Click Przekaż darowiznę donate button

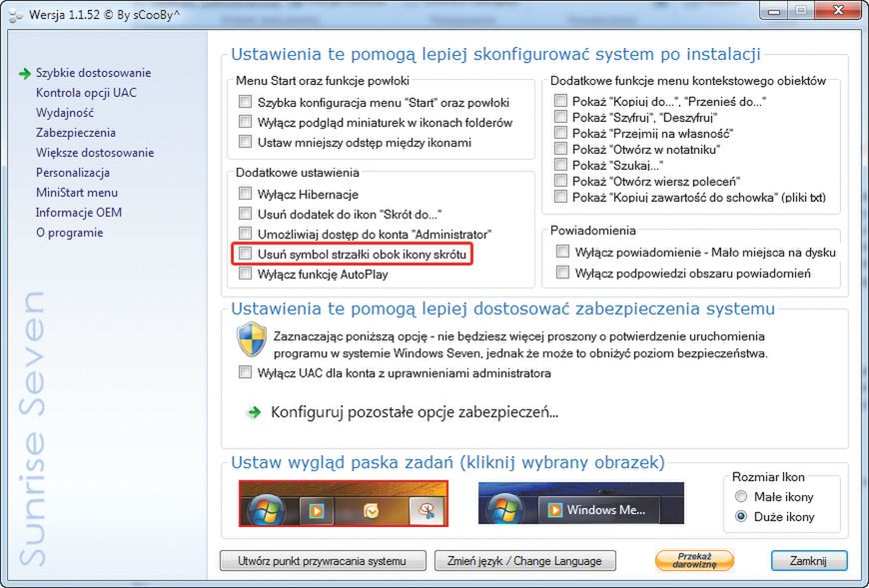point(694,560)
